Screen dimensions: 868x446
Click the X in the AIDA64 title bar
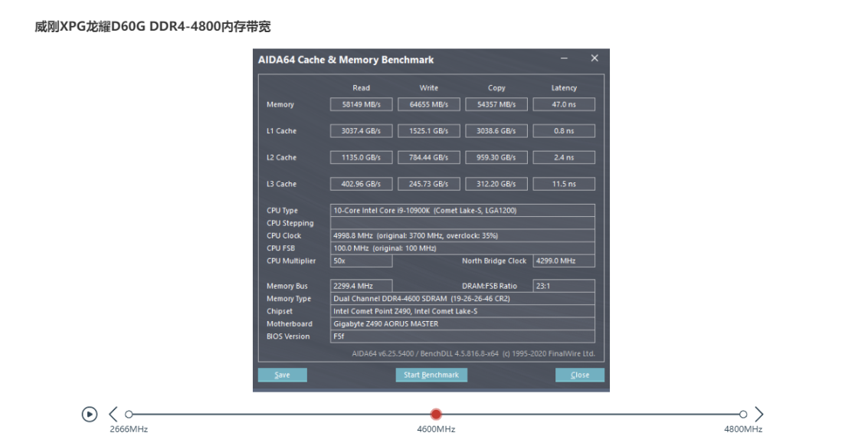(594, 59)
